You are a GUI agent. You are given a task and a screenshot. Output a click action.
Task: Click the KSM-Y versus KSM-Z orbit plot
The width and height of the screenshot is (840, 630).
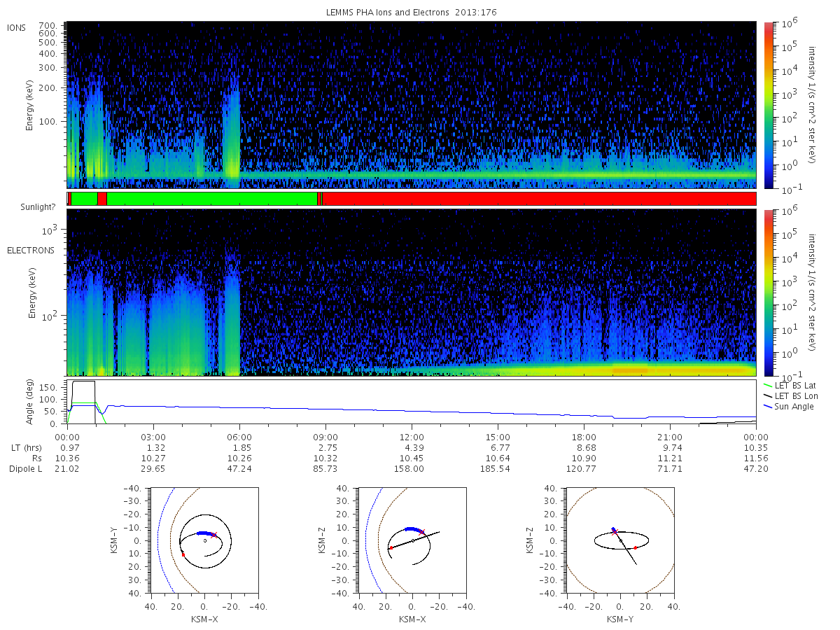pos(621,540)
